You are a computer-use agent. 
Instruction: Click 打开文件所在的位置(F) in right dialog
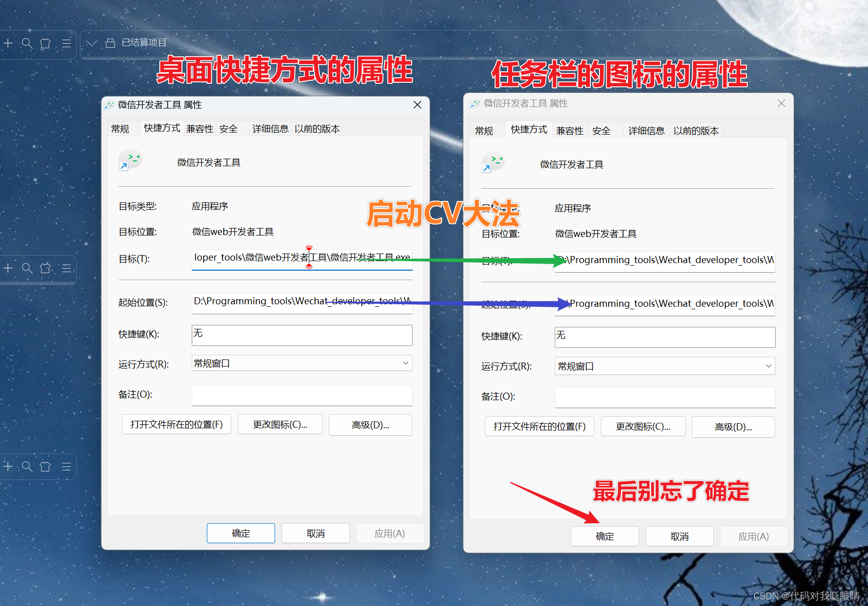point(540,426)
